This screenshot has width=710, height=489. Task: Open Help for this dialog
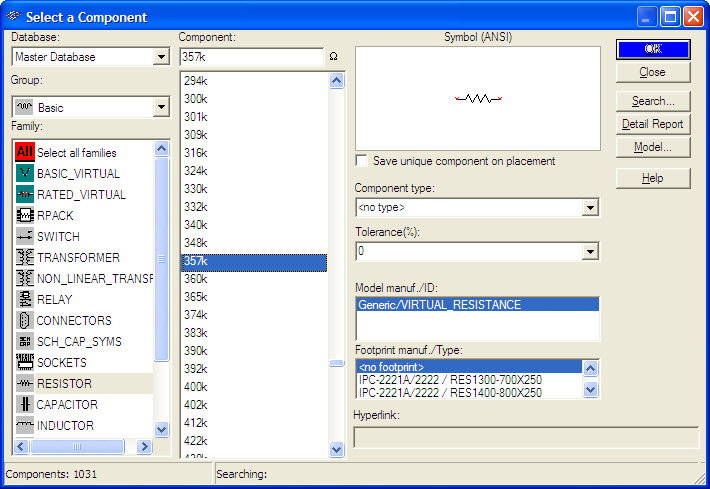(653, 178)
